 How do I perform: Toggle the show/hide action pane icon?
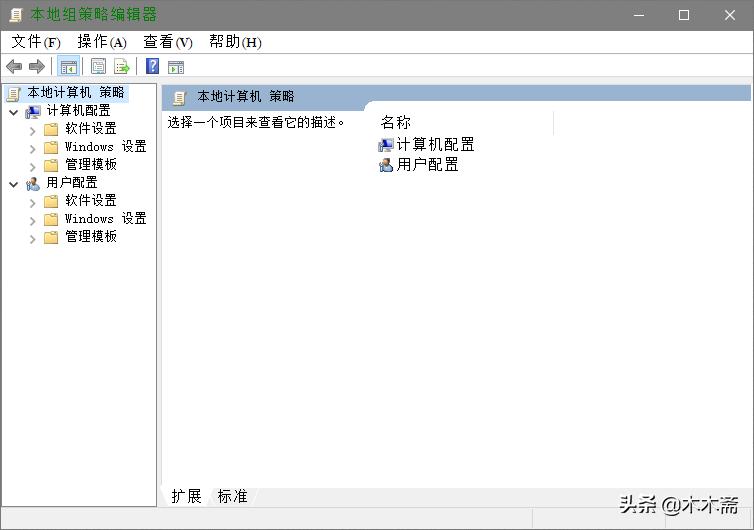[176, 67]
